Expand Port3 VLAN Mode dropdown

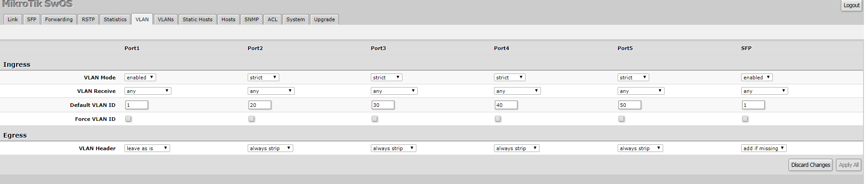386,78
